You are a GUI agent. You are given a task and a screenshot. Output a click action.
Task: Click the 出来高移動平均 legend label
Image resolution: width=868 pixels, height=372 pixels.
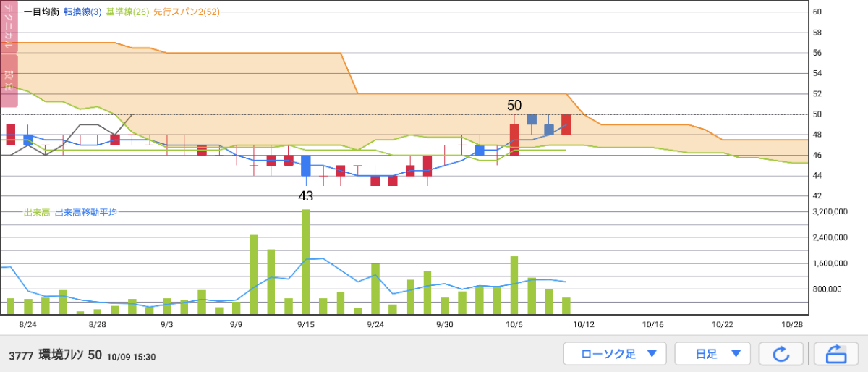point(85,213)
